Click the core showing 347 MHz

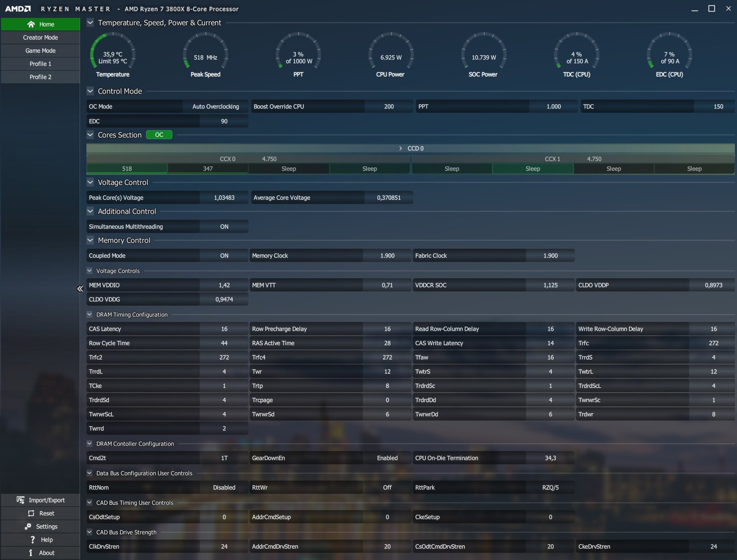point(208,169)
